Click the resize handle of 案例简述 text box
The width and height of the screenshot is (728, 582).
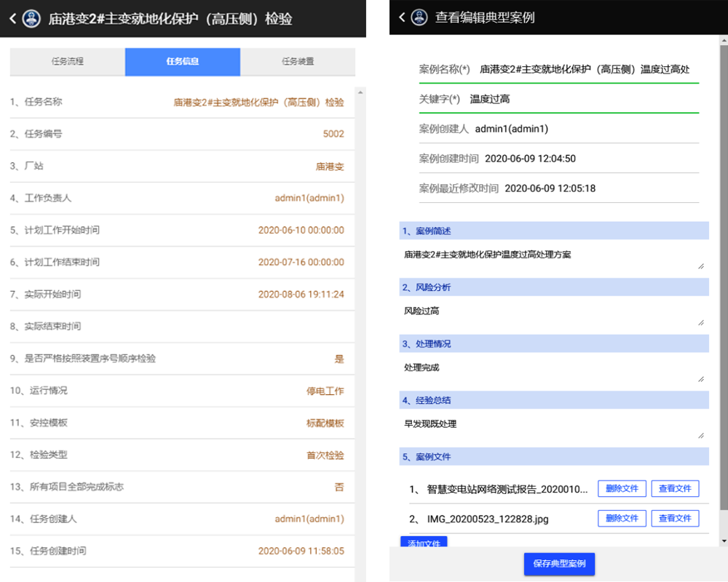pos(701,266)
